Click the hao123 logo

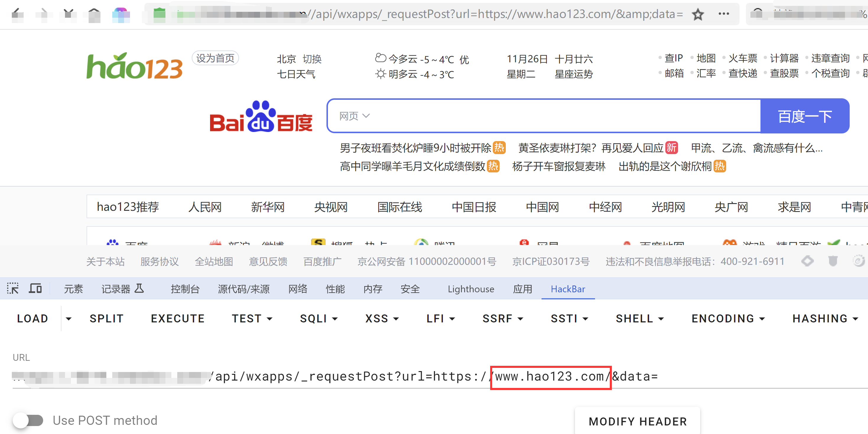point(134,66)
